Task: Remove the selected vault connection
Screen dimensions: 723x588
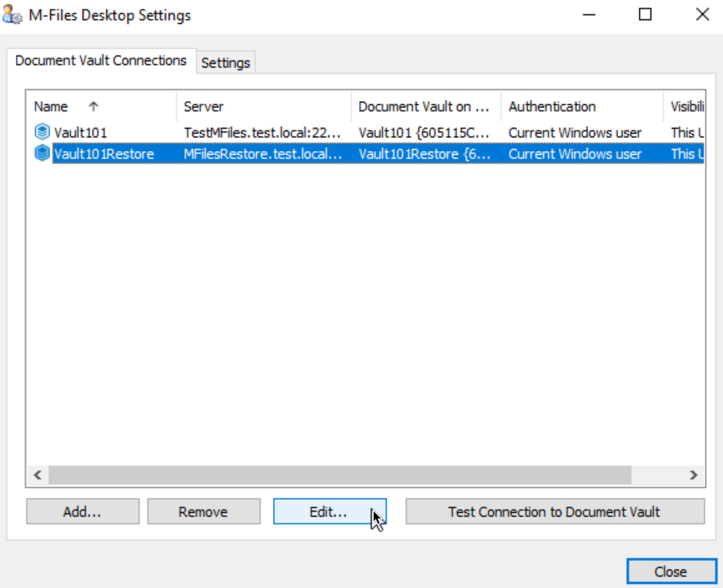Action: pos(204,511)
